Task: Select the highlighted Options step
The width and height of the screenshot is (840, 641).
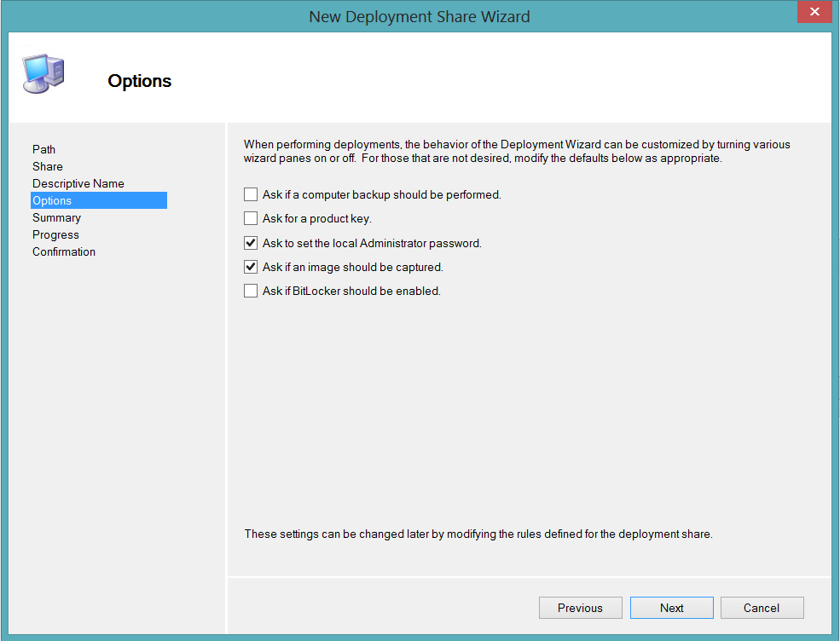Action: coord(99,200)
